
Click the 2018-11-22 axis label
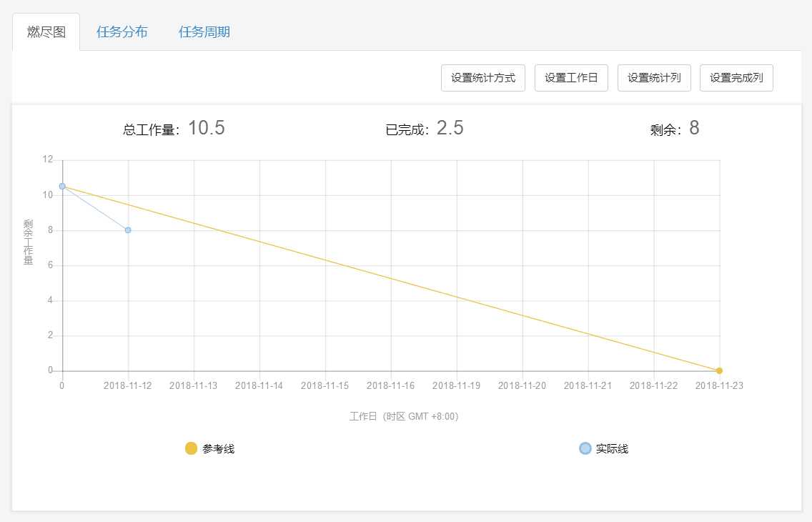click(654, 386)
